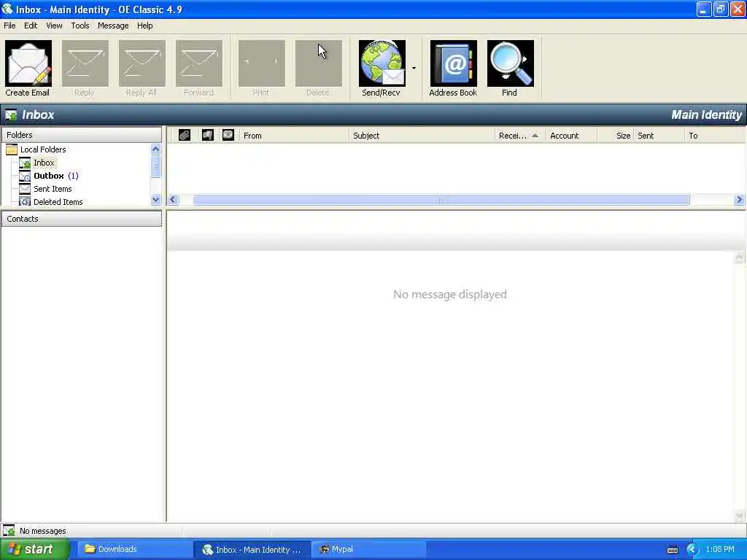Click the Reply All envelope icon
747x560 pixels.
(x=142, y=63)
